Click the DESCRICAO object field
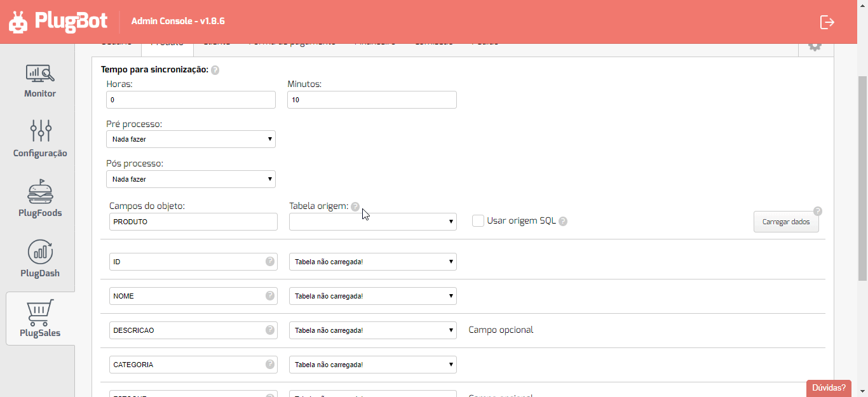The width and height of the screenshot is (868, 397). pos(193,330)
